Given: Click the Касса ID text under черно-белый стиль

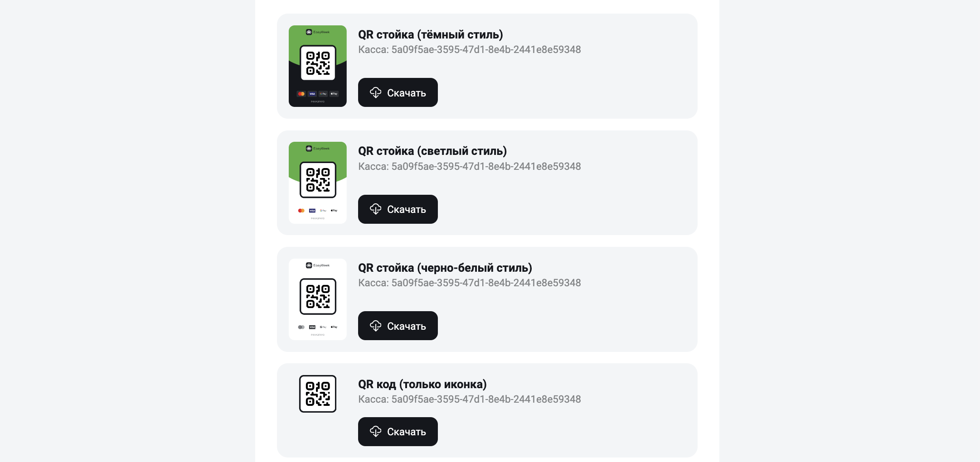Looking at the screenshot, I should (470, 283).
